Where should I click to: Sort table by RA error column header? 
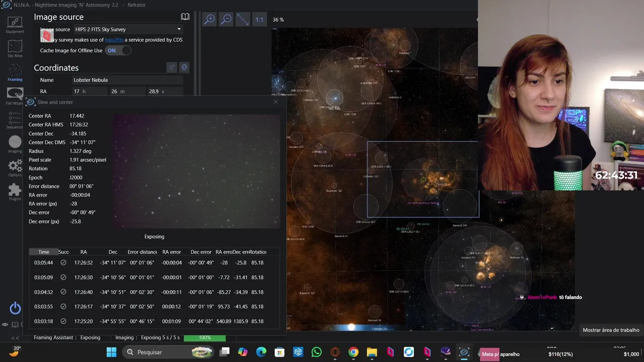[x=172, y=252]
